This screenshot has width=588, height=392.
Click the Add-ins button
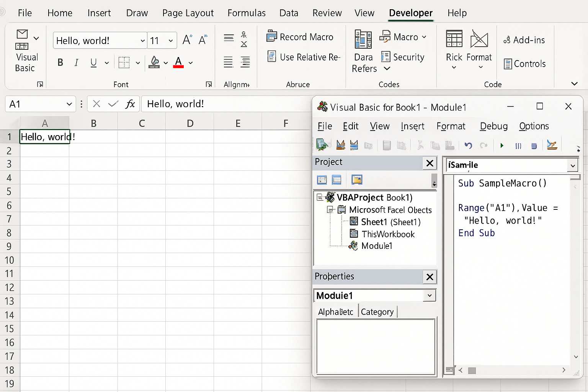coord(524,40)
